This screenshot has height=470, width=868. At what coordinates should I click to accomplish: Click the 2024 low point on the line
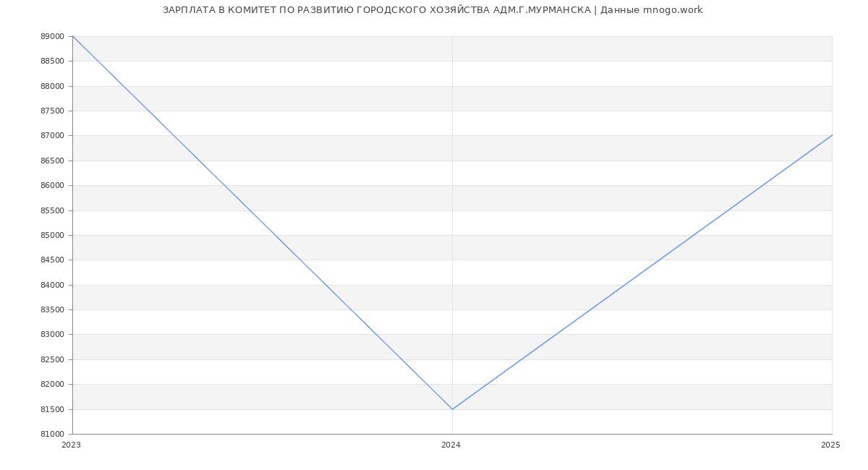(452, 409)
